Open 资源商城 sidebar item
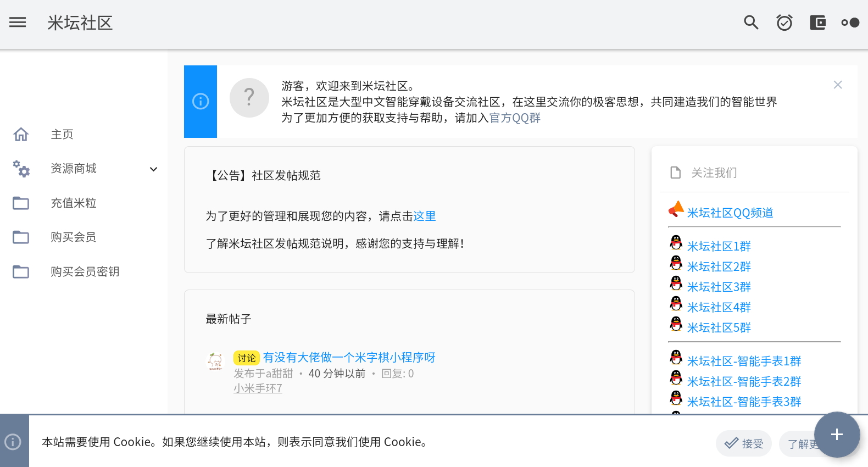 74,169
